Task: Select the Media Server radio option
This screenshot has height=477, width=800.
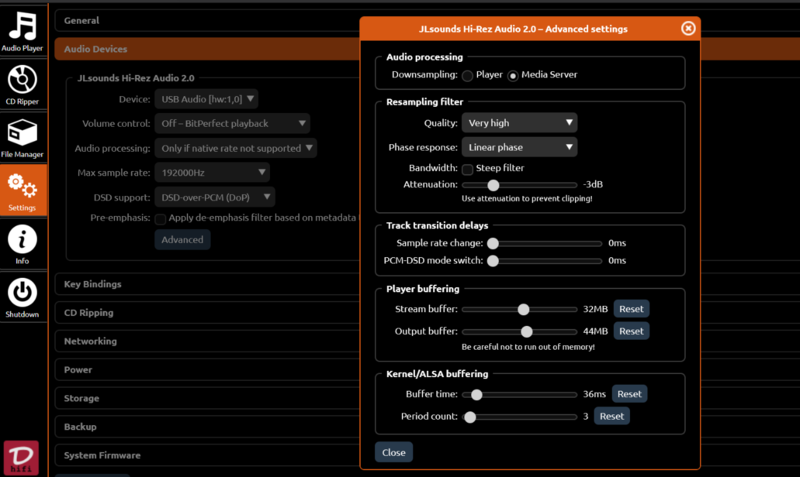Action: coord(514,75)
